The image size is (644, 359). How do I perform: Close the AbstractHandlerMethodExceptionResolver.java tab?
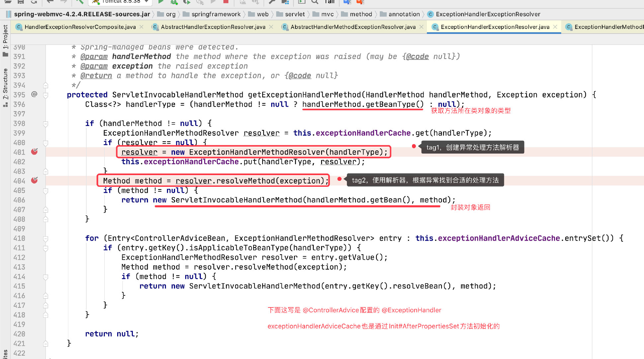click(x=422, y=27)
